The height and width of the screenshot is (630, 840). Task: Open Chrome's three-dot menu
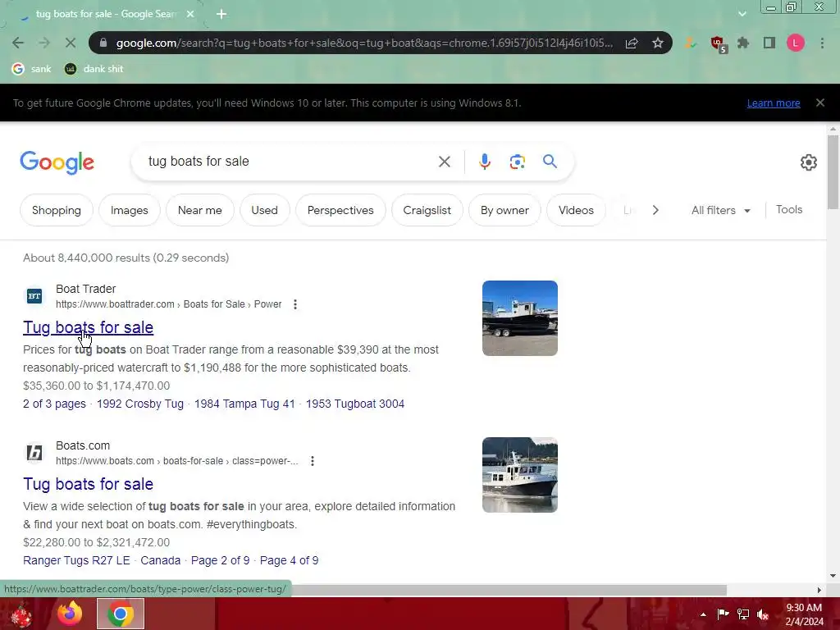(822, 43)
